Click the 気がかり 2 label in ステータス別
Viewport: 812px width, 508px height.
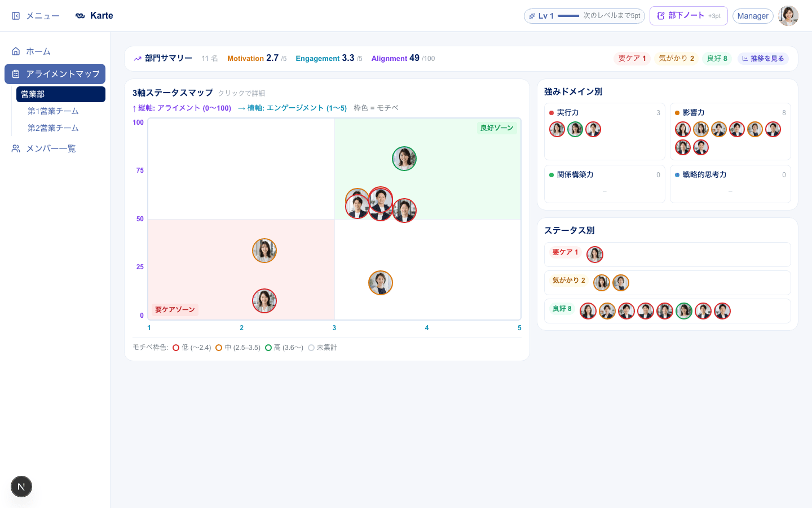[x=569, y=281]
